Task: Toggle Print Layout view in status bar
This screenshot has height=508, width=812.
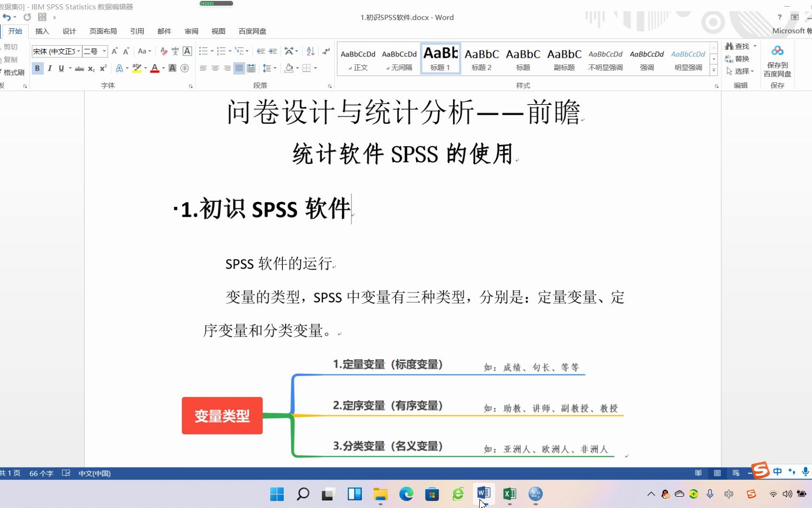Action: [x=717, y=473]
